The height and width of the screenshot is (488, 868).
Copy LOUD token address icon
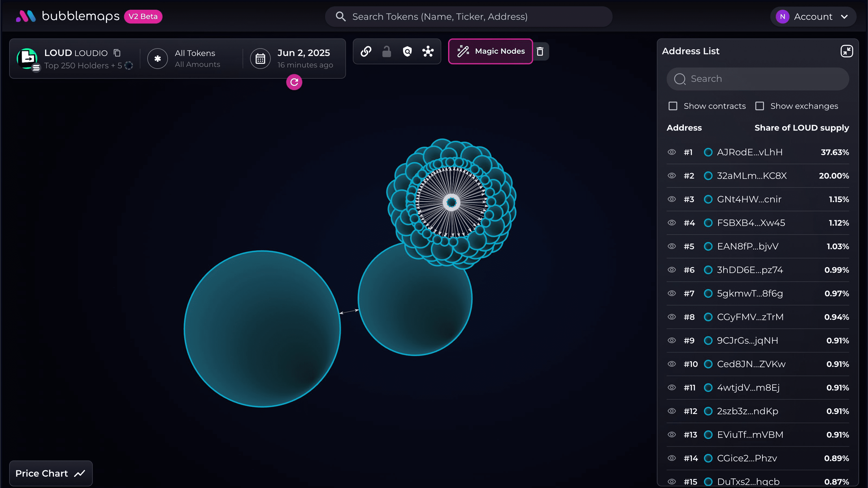pyautogui.click(x=117, y=53)
